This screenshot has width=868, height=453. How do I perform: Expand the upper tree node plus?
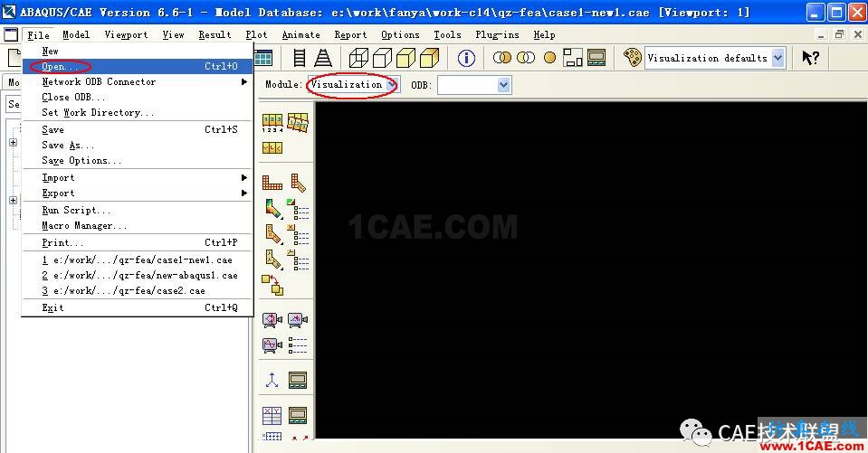pyautogui.click(x=14, y=142)
